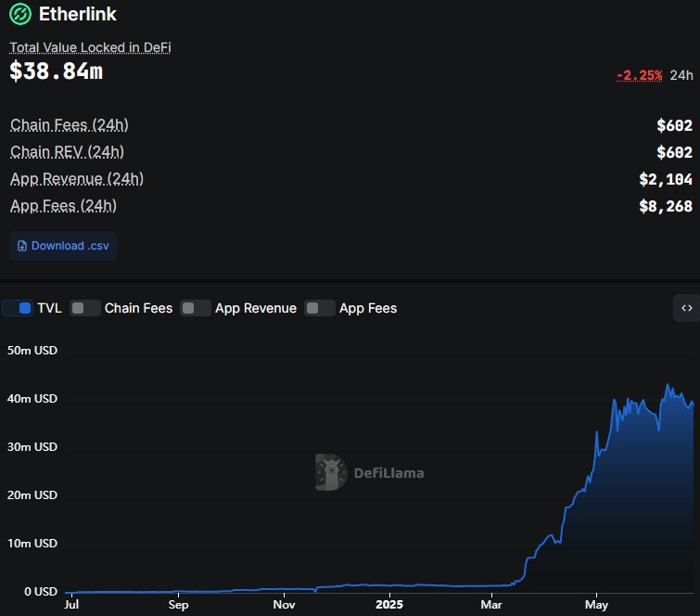Enable the Chain Fees chart series

point(85,308)
